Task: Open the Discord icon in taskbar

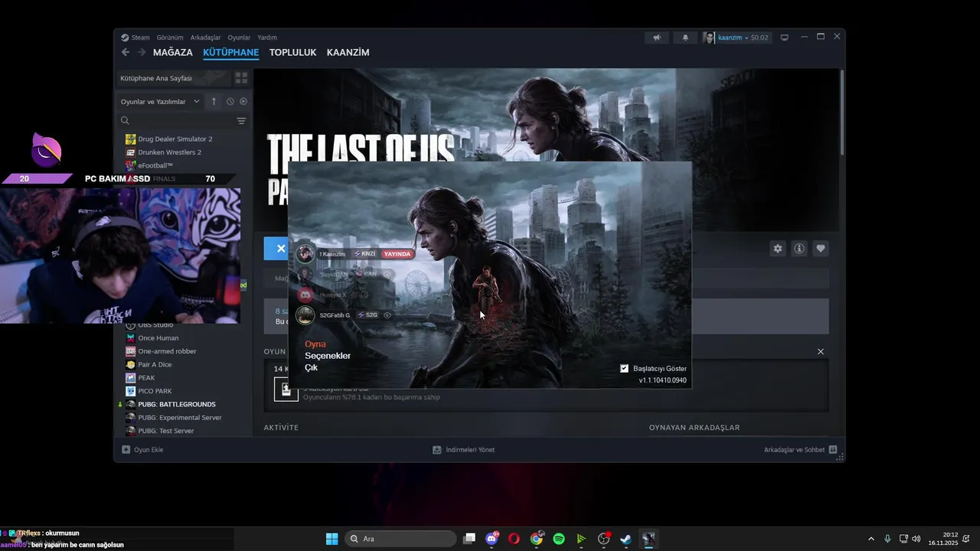Action: (492, 539)
